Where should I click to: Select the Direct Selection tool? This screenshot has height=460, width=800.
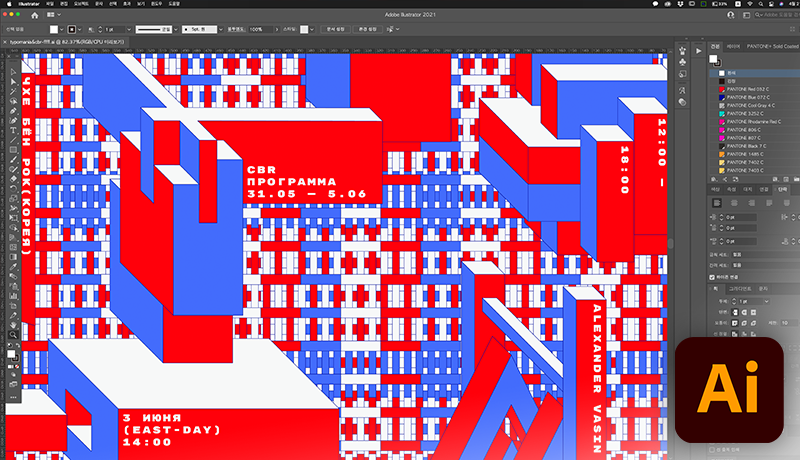coord(13,82)
